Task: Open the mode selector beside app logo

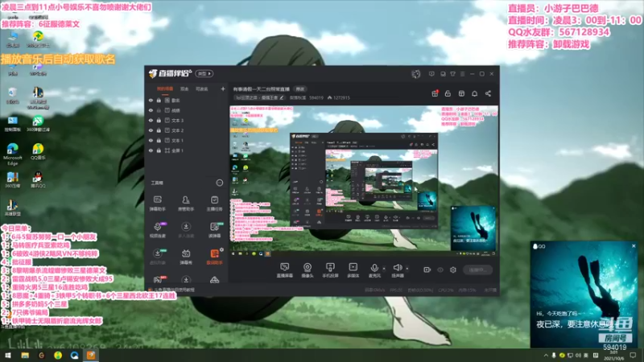Action: point(204,74)
